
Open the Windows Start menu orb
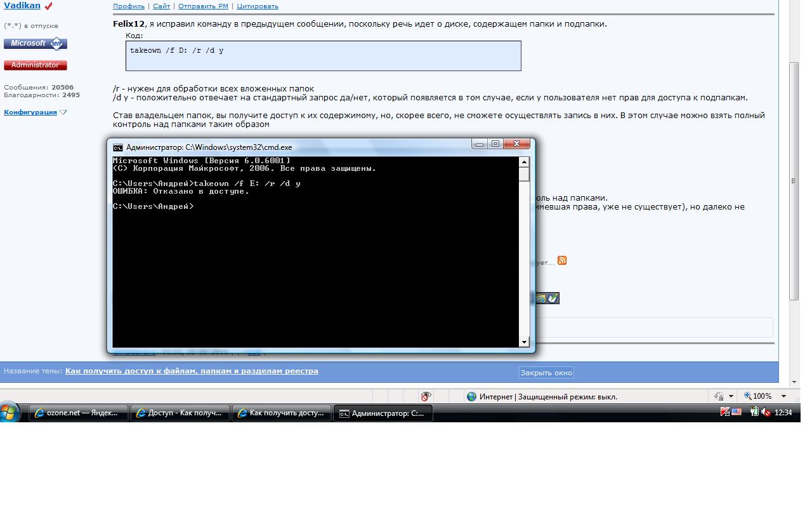point(9,413)
